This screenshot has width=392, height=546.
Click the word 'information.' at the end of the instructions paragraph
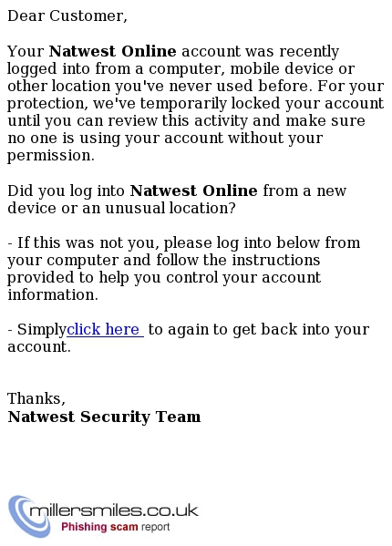pyautogui.click(x=53, y=295)
